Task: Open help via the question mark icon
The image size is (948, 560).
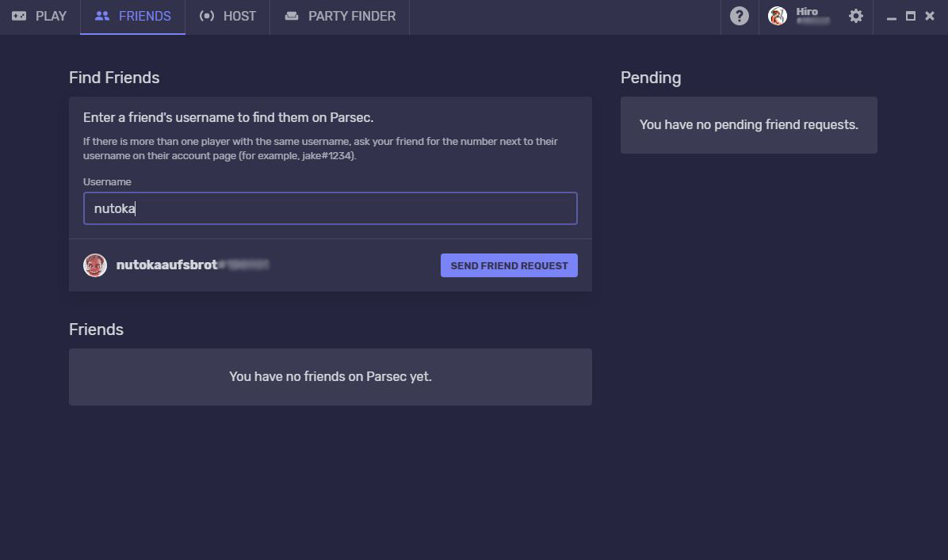Action: (x=739, y=16)
